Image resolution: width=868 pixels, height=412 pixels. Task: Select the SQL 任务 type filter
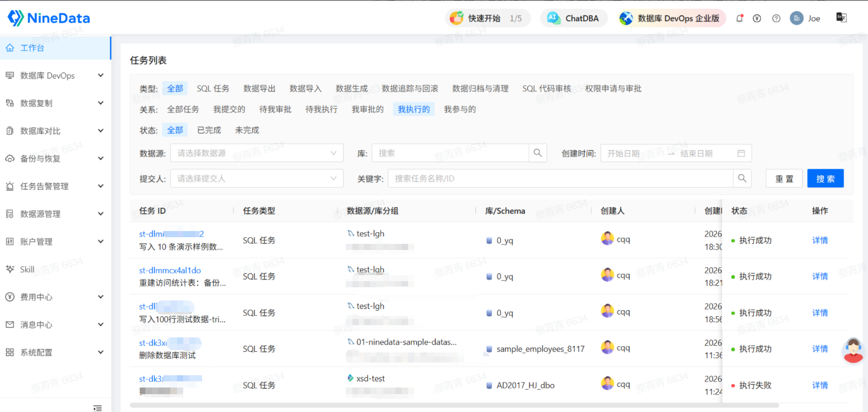click(x=213, y=89)
